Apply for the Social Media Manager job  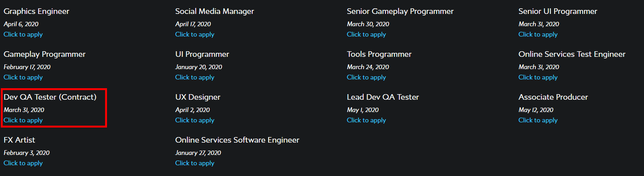(195, 35)
